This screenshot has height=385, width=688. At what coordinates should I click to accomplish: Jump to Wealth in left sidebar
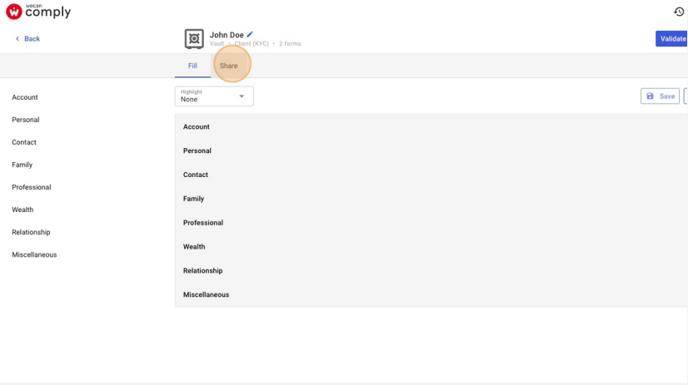(x=22, y=209)
